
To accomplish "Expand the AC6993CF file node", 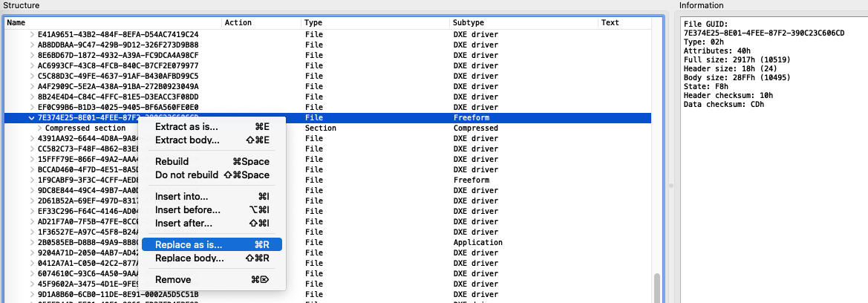I will (x=31, y=65).
